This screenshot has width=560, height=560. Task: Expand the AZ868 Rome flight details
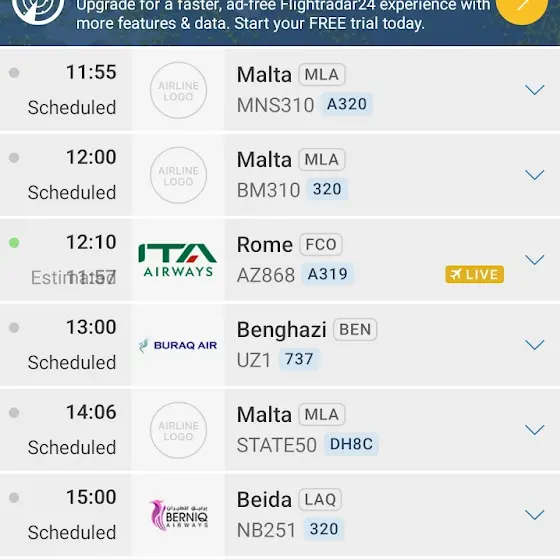535,260
